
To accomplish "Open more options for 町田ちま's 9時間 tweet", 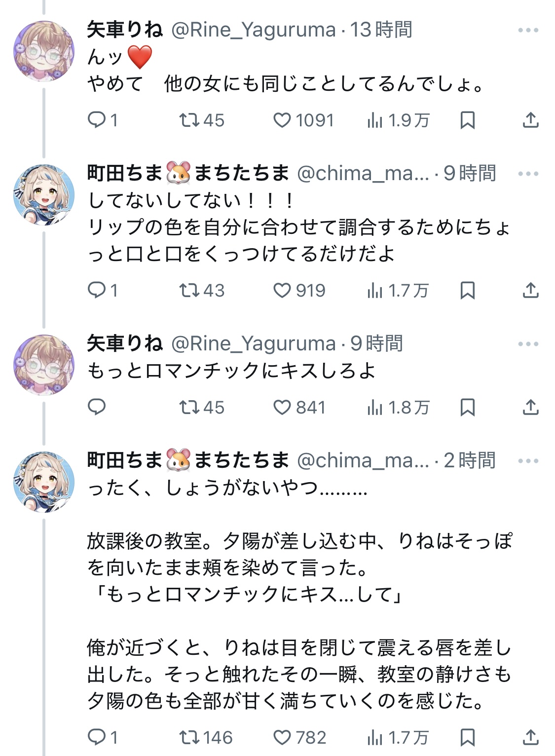I will pos(528,174).
